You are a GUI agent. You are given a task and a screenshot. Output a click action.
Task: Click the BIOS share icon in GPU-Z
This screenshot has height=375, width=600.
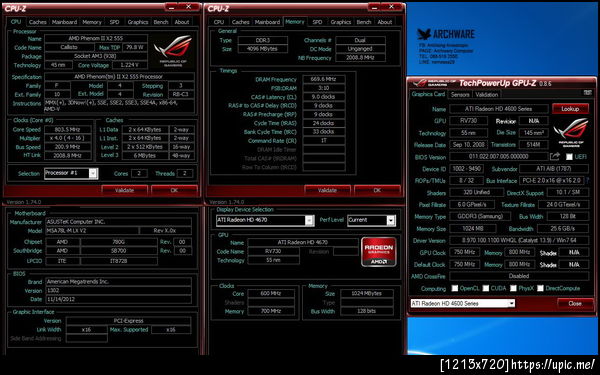point(554,156)
